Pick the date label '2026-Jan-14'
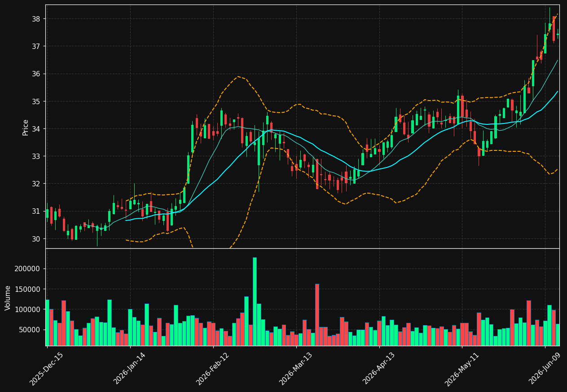This screenshot has width=567, height=392. coord(130,369)
